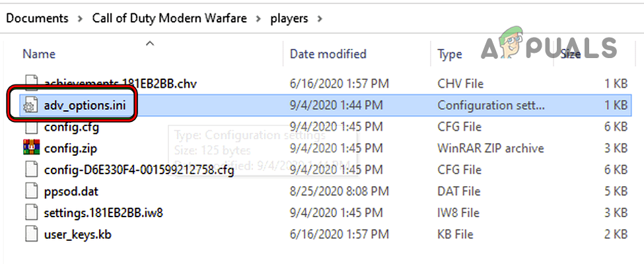Image resolution: width=644 pixels, height=264 pixels.
Task: Click the settings.181EB2BB.iw8 file icon
Action: tap(30, 212)
